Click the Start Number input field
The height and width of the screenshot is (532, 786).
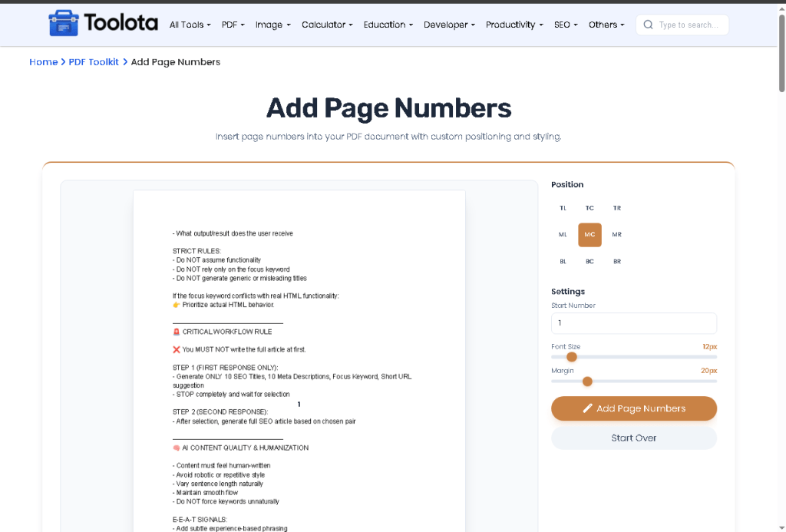click(x=633, y=323)
